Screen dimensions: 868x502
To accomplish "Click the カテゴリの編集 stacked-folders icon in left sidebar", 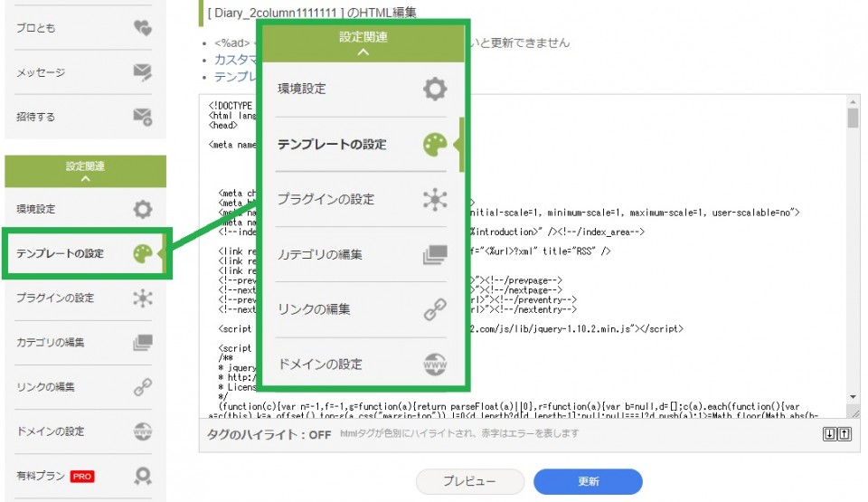I will coord(142,343).
